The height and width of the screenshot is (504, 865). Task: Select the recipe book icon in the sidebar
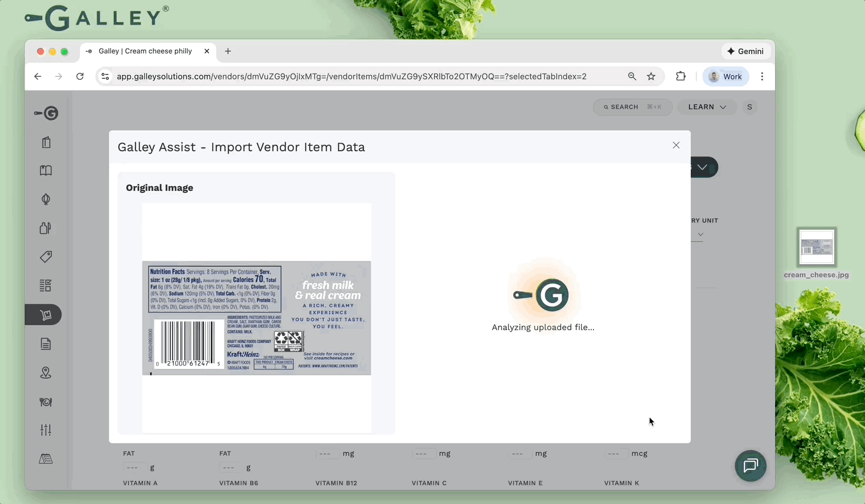tap(45, 170)
